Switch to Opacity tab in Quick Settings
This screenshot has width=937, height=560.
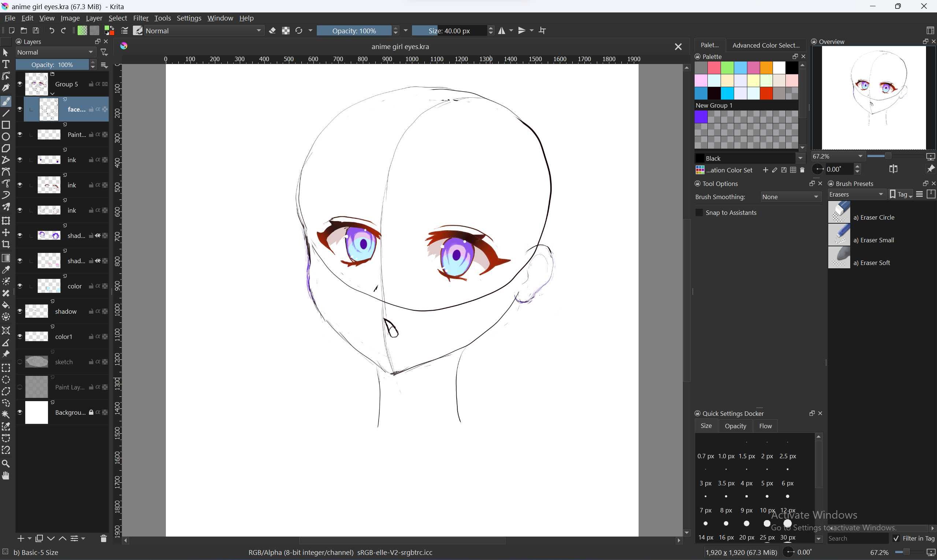point(735,426)
